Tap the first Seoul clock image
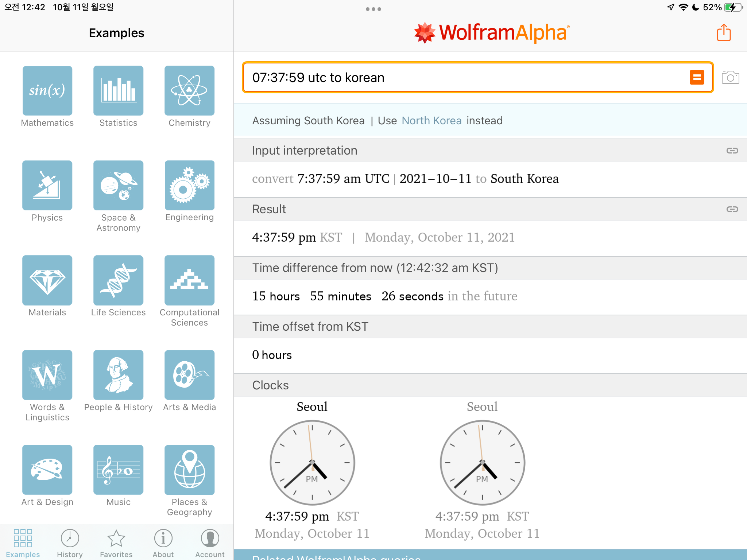747x560 pixels. [x=312, y=462]
